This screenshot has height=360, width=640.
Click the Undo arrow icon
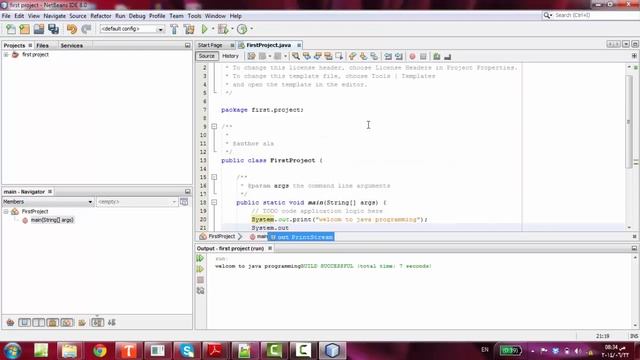[72, 29]
